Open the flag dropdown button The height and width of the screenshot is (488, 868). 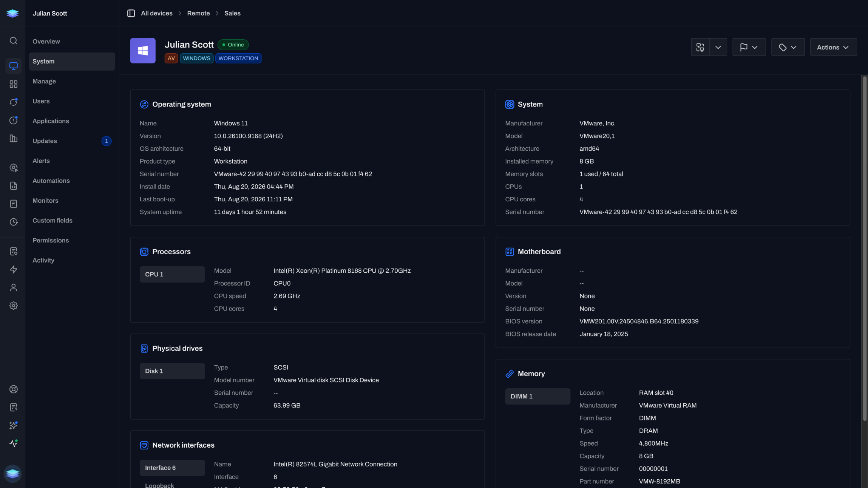[x=749, y=47]
